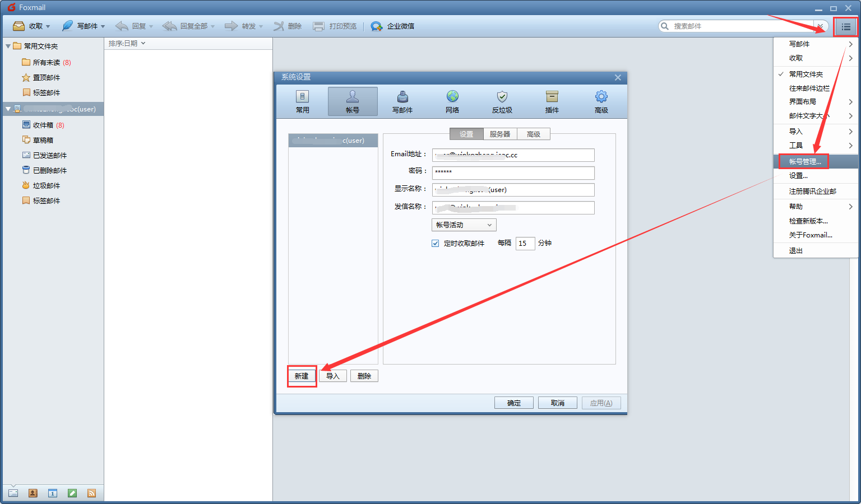Confirm with the 确定 button
Image resolution: width=861 pixels, height=504 pixels.
514,403
